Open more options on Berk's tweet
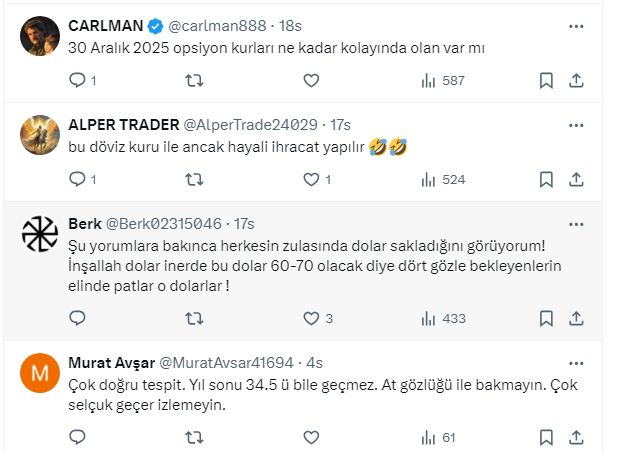 click(x=577, y=223)
